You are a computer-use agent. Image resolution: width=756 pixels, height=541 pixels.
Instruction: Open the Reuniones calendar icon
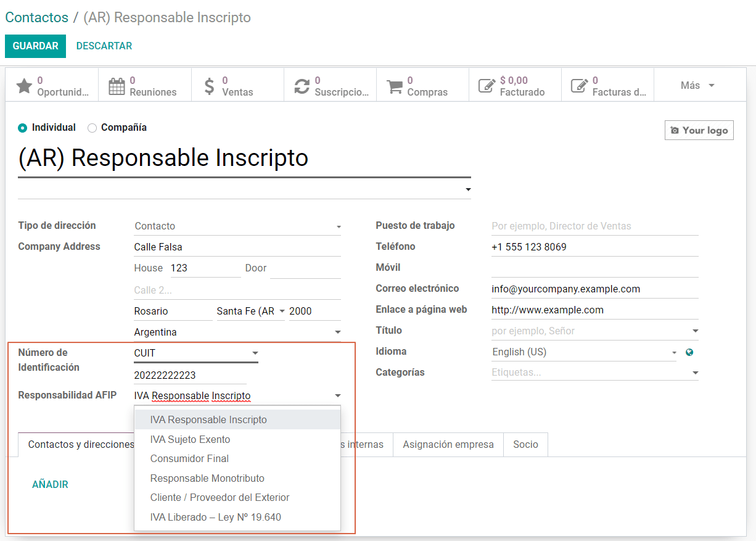click(x=117, y=86)
